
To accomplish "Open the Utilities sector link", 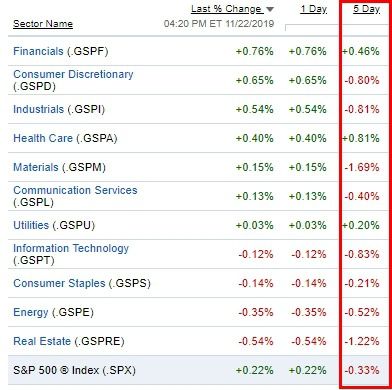I will 31,225.
